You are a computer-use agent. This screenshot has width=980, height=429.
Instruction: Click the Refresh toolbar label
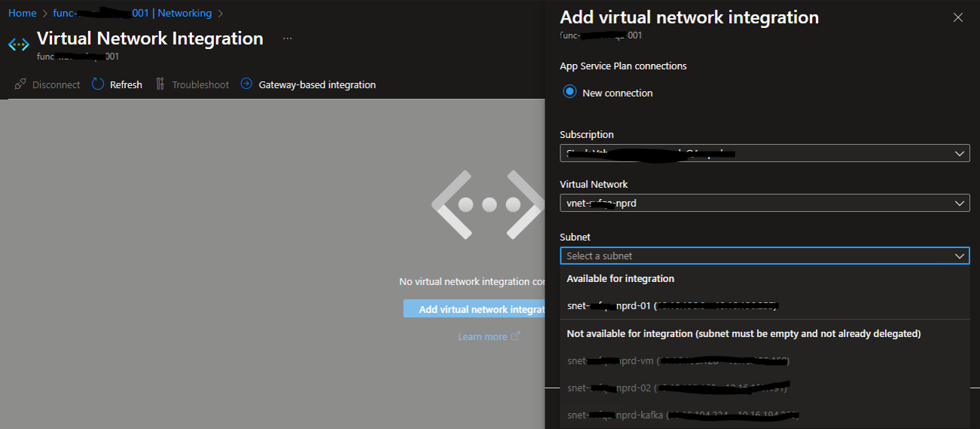point(126,85)
